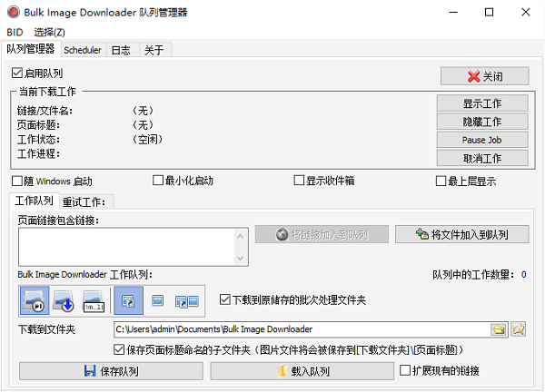Image resolution: width=545 pixels, height=392 pixels.
Task: Click the folder search icon beside download path
Action: coord(519,329)
